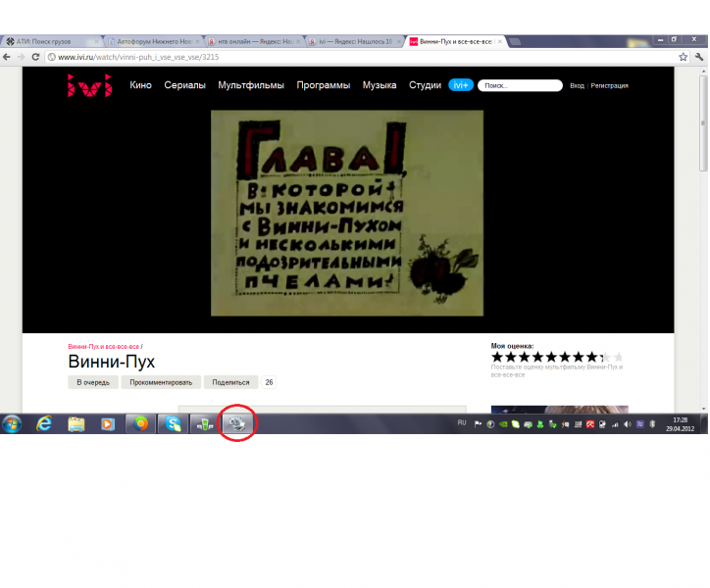Click the Bluetooth tray icon
Viewport: 710px width, 588px height.
652,424
